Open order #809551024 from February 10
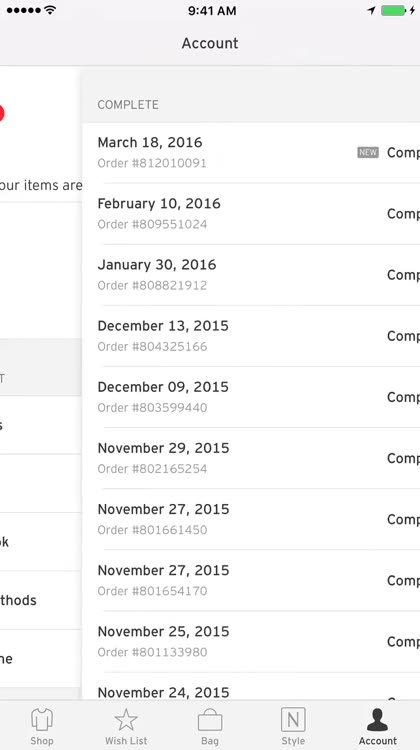The width and height of the screenshot is (420, 750). point(251,214)
